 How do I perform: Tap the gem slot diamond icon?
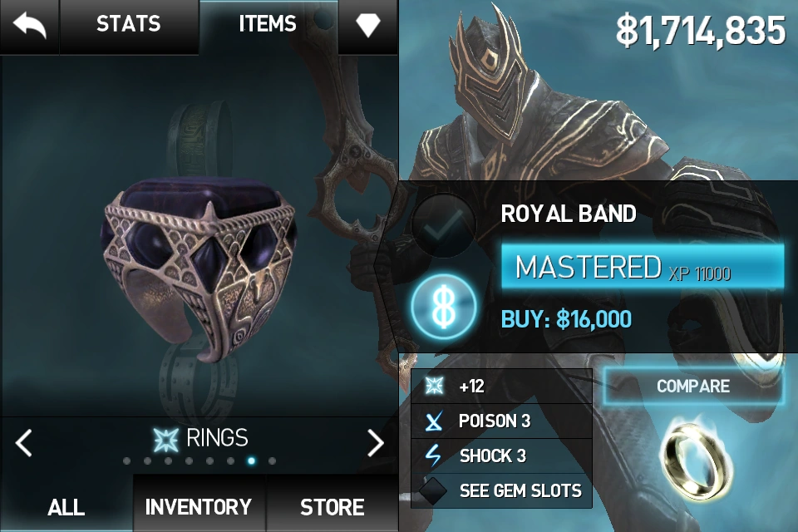[432, 490]
